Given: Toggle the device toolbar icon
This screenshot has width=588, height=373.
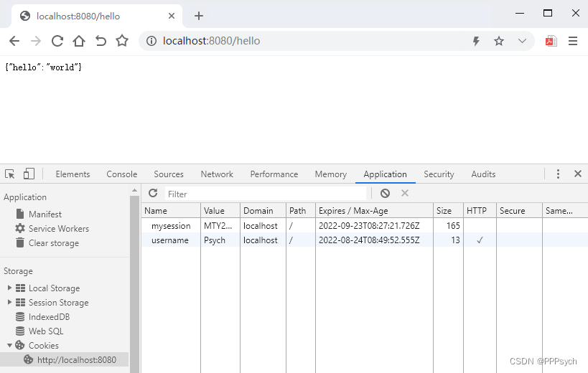Looking at the screenshot, I should pos(29,174).
